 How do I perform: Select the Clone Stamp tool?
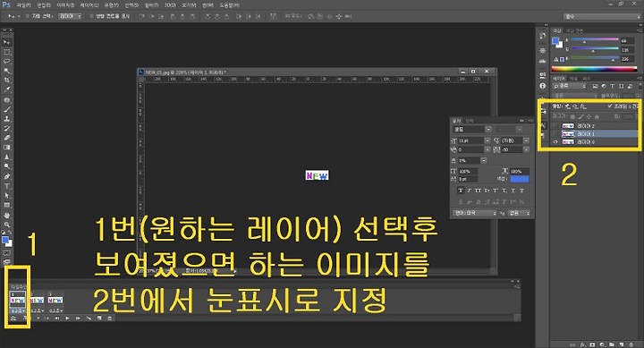pos(7,119)
